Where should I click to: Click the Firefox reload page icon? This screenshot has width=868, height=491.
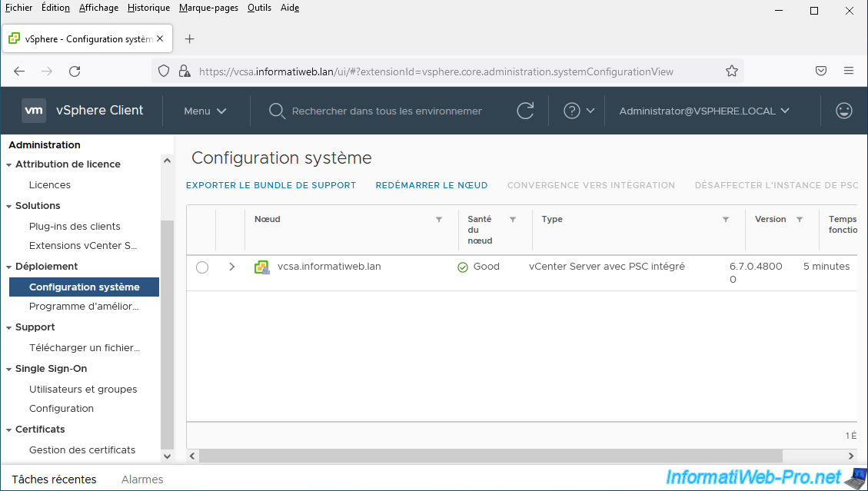(75, 71)
